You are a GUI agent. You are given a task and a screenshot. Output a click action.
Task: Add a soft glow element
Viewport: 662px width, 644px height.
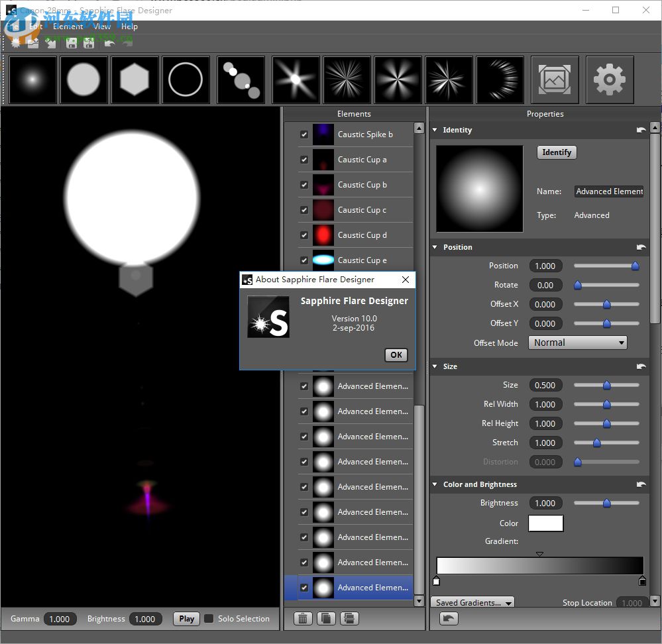(x=33, y=80)
